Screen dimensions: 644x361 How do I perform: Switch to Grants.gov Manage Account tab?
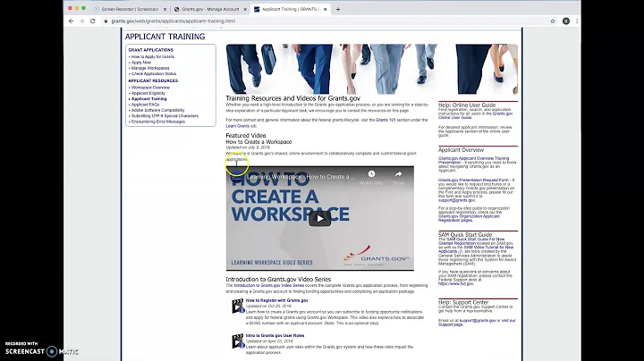click(x=210, y=9)
